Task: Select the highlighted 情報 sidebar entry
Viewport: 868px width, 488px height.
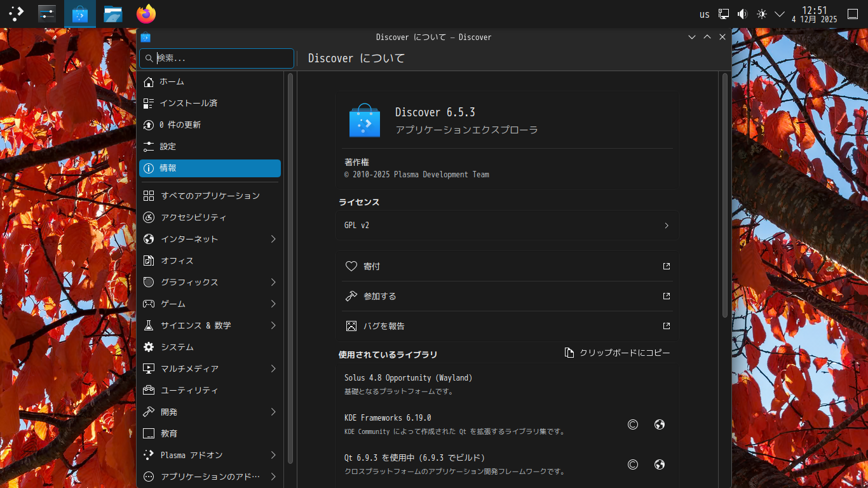Action: pos(210,168)
